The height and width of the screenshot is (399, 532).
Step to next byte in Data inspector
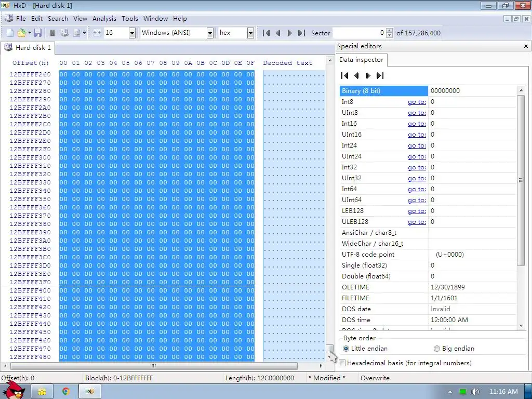point(368,76)
